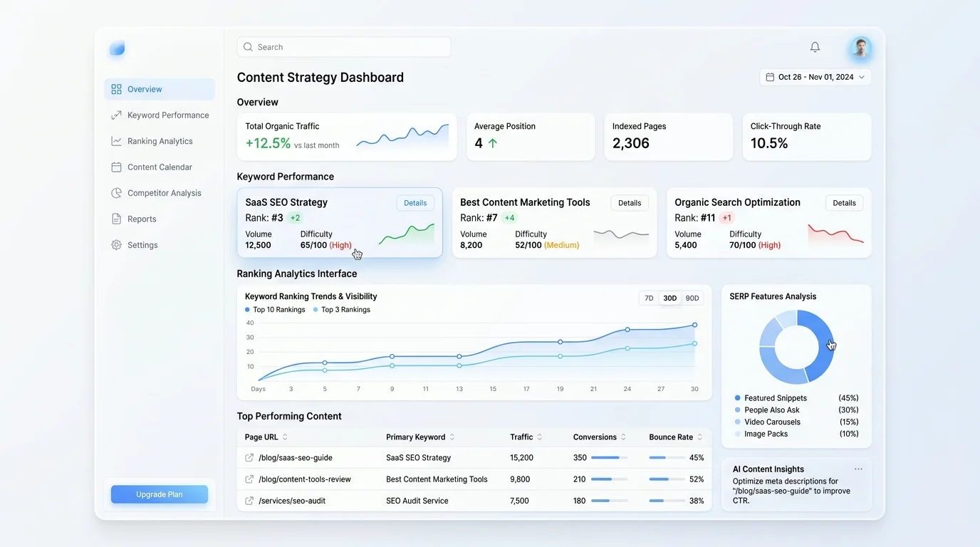Screen dimensions: 980x547
Task: Open Details for Best Content Marketing Tools
Action: coord(630,203)
